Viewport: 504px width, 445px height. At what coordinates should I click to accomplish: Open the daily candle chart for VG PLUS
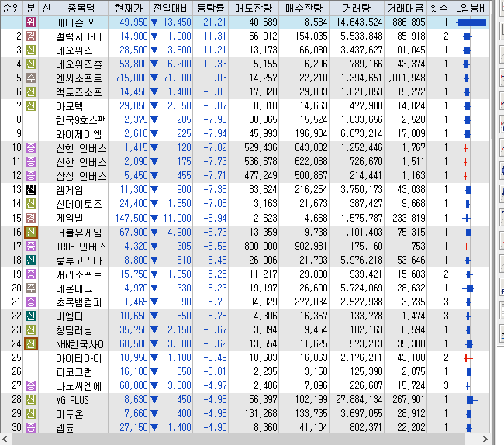(x=472, y=400)
